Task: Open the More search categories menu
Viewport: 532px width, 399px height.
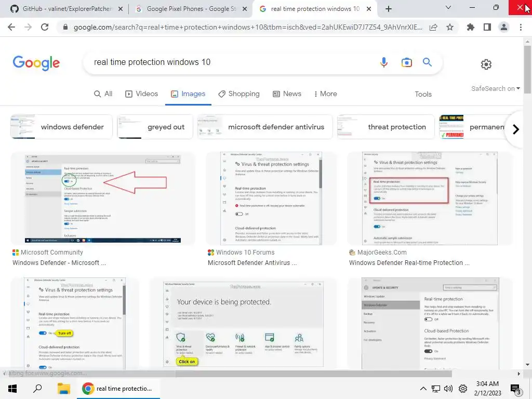Action: click(x=325, y=94)
